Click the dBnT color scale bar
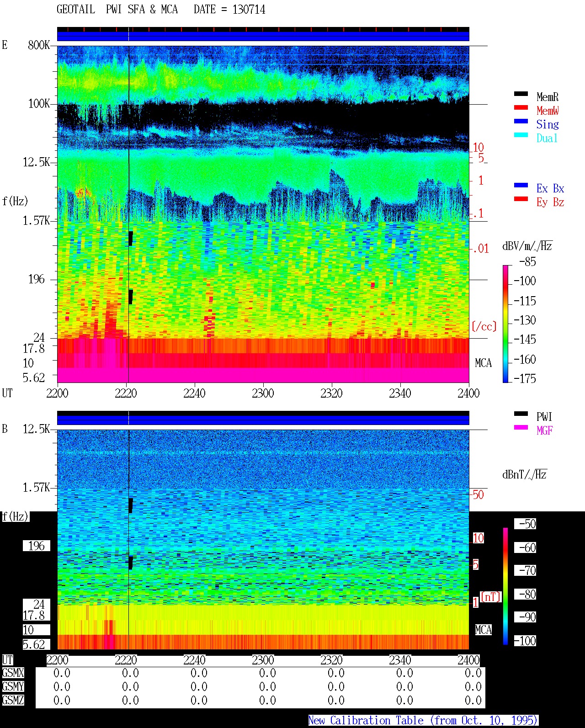This screenshot has height=728, width=585. [x=505, y=586]
